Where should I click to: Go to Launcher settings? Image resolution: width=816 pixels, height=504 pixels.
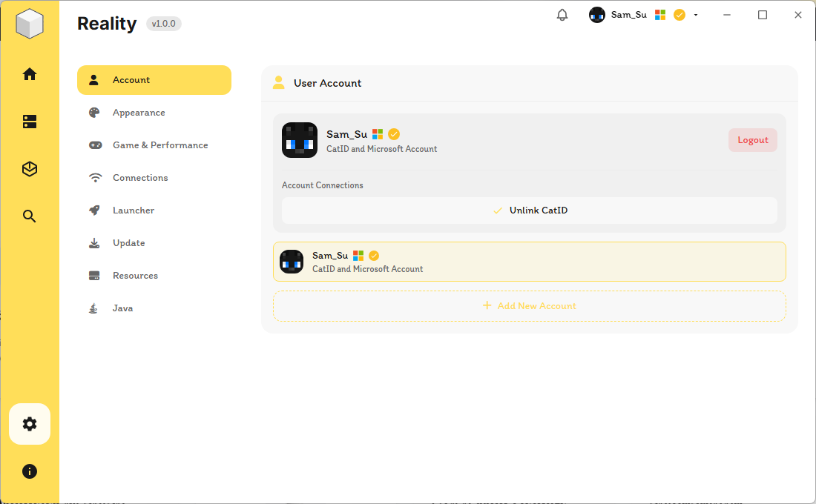pyautogui.click(x=134, y=210)
